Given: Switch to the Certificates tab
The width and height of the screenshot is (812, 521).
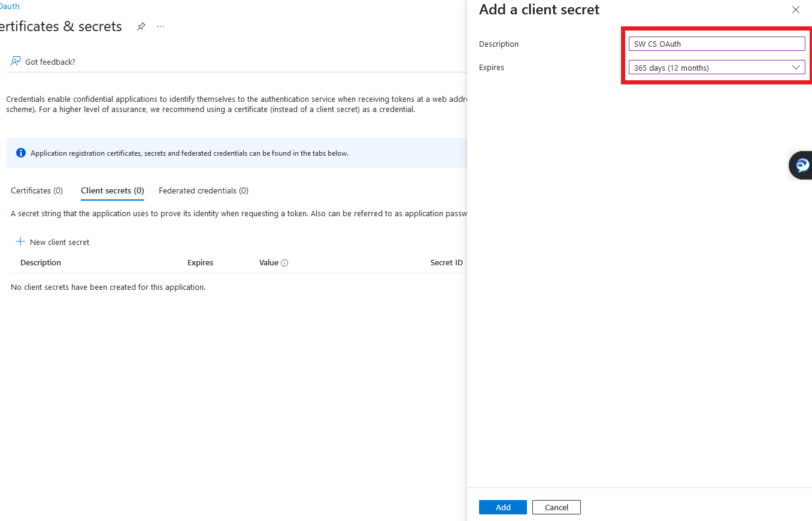Looking at the screenshot, I should point(36,190).
